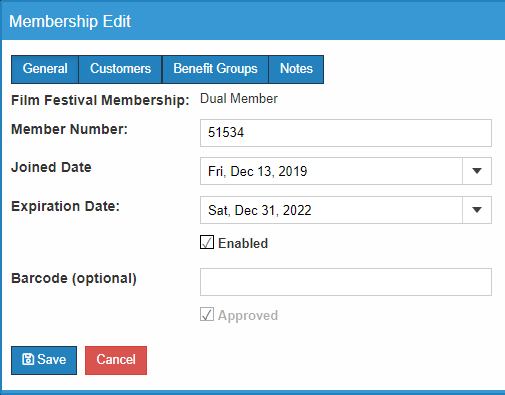Click the Dual Member membership type text

point(239,99)
